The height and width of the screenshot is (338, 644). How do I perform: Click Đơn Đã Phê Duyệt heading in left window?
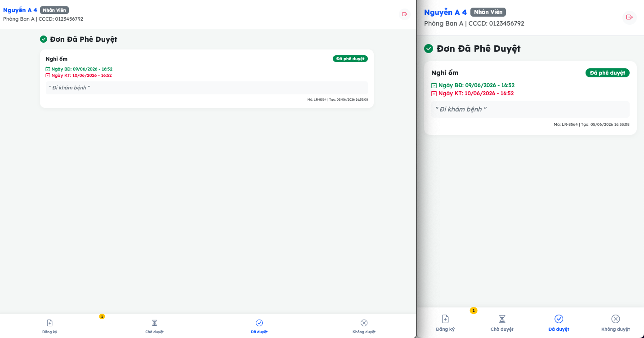(84, 39)
